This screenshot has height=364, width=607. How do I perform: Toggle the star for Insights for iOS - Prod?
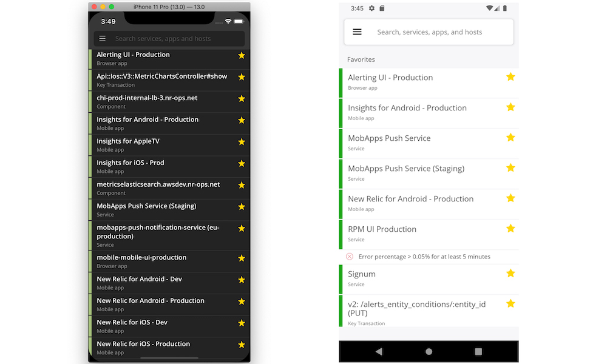[242, 164]
